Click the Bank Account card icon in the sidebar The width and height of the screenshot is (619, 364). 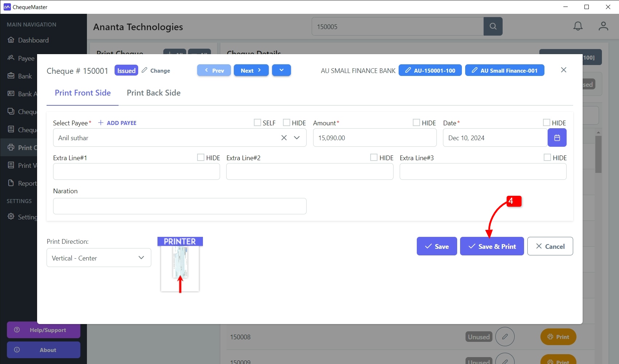point(11,94)
